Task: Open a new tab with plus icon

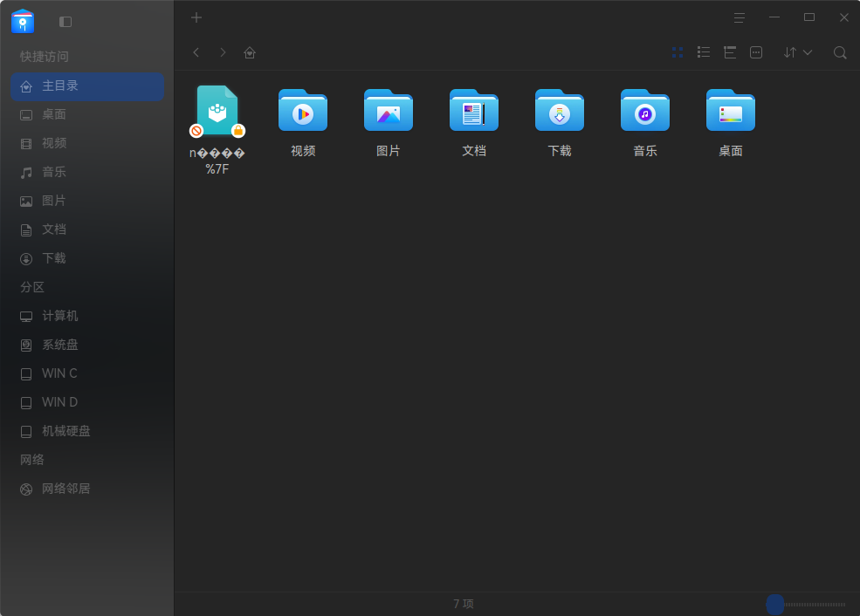Action: click(196, 17)
